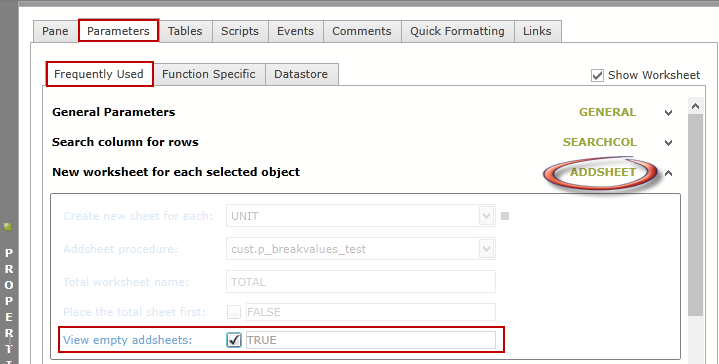Click the SEARCHCOL keyword label
Viewport: 719px width, 364px height.
click(x=600, y=142)
